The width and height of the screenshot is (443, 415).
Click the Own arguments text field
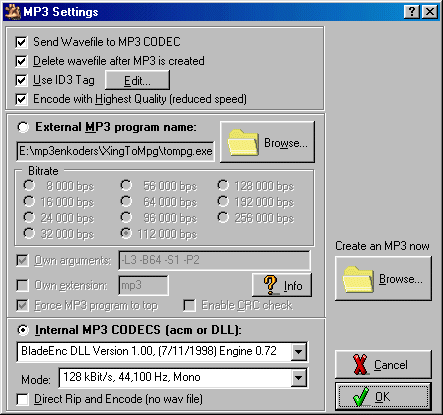[214, 260]
